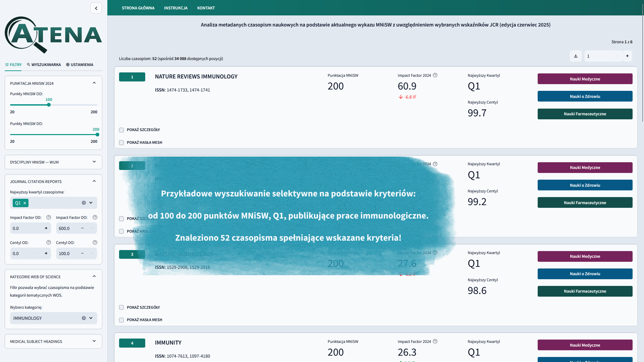Increase page number with the plus button
The width and height of the screenshot is (644, 362).
627,56
